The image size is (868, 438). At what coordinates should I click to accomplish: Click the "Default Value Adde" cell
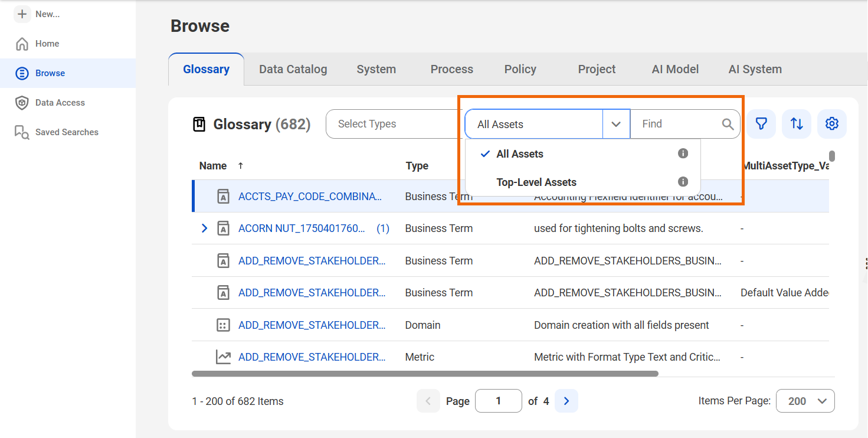tap(785, 293)
